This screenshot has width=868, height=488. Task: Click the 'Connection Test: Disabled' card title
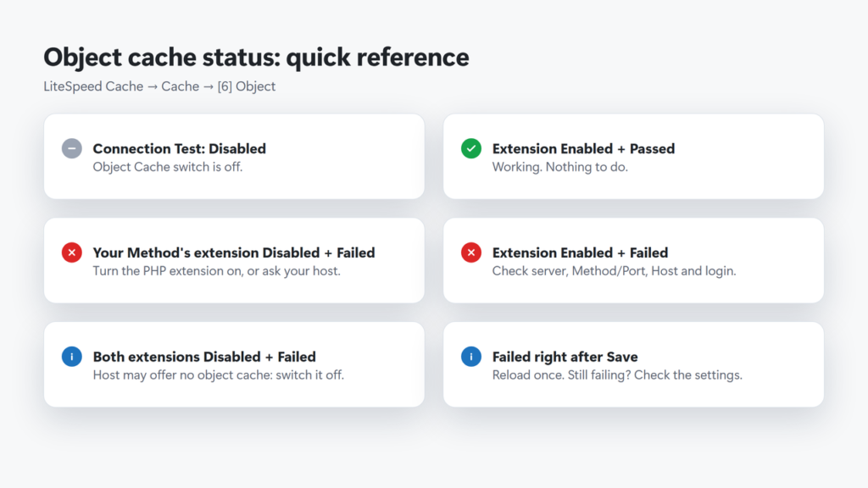click(x=180, y=149)
